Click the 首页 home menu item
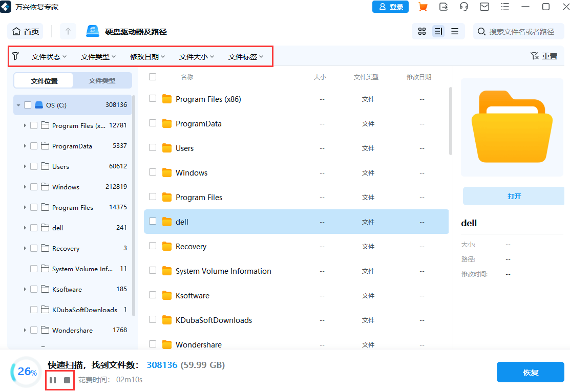Viewport: 570px width, 392px height. (25, 31)
